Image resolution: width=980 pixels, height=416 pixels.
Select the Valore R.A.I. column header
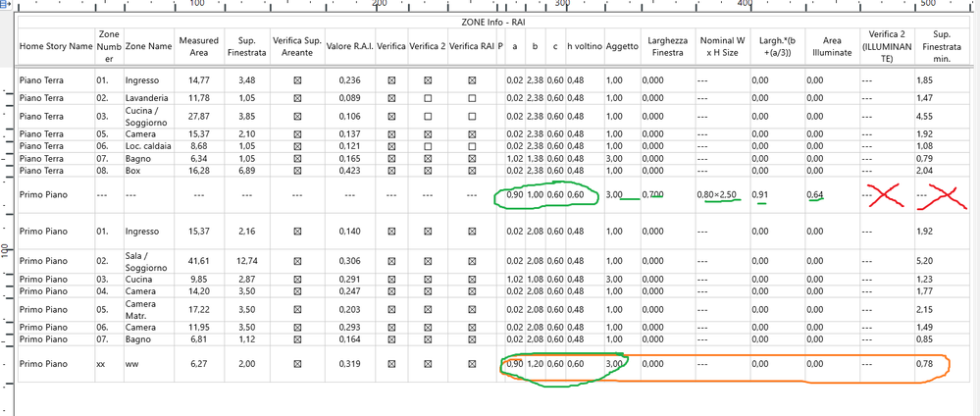(349, 46)
